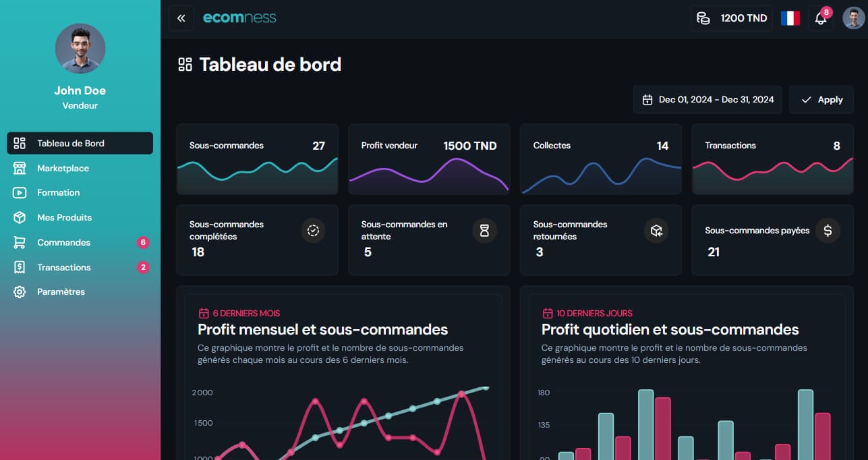Open user avatar menu in top bar
Viewport: 868px width, 460px height.
click(853, 18)
